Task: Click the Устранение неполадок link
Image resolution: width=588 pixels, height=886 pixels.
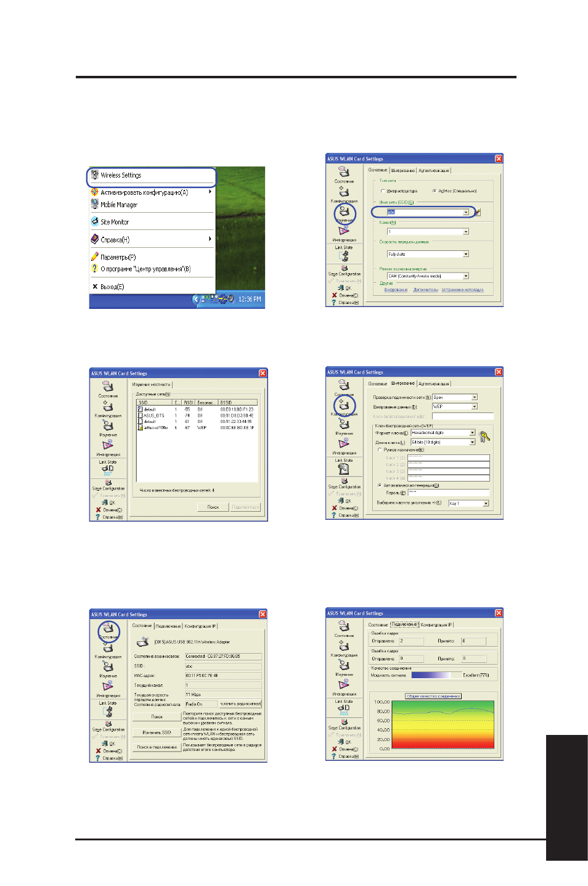Action: [463, 290]
